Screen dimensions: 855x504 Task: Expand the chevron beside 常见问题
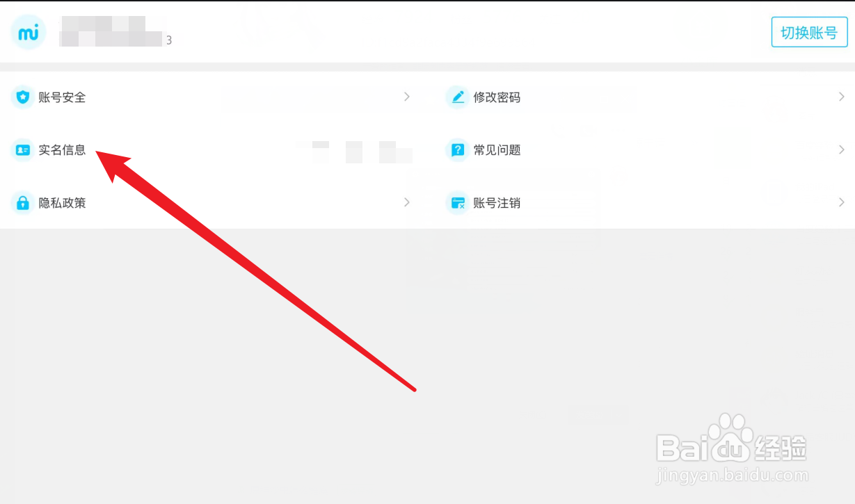click(x=842, y=149)
